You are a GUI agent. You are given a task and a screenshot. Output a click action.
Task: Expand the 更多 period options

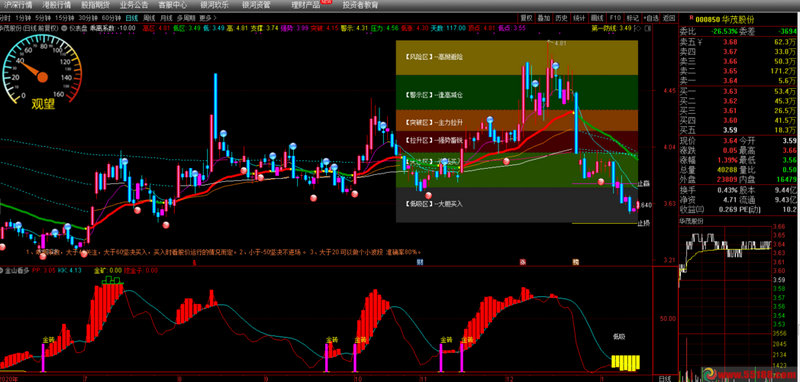click(x=207, y=17)
